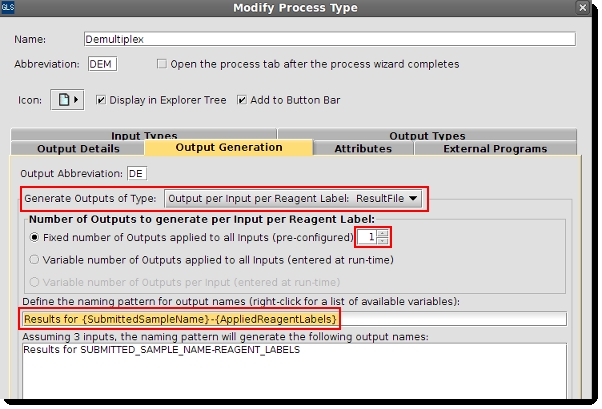602x409 pixels.
Task: Click the spinner up arrow for output count
Action: [382, 233]
